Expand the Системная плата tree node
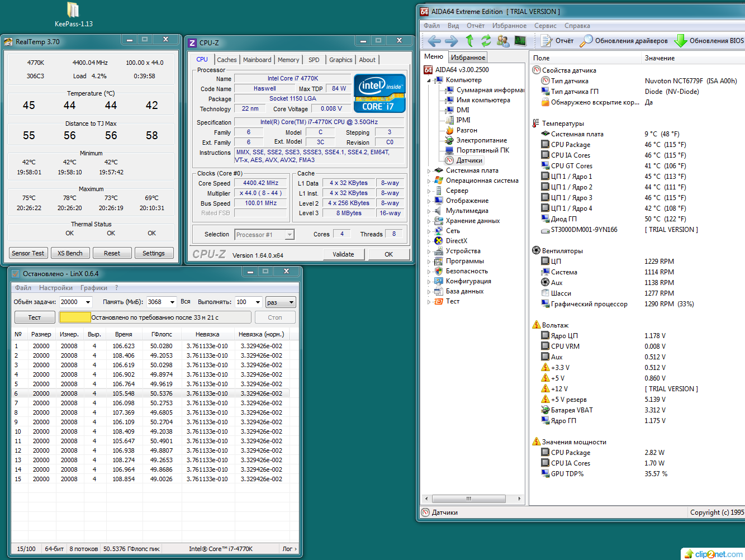 [x=429, y=171]
